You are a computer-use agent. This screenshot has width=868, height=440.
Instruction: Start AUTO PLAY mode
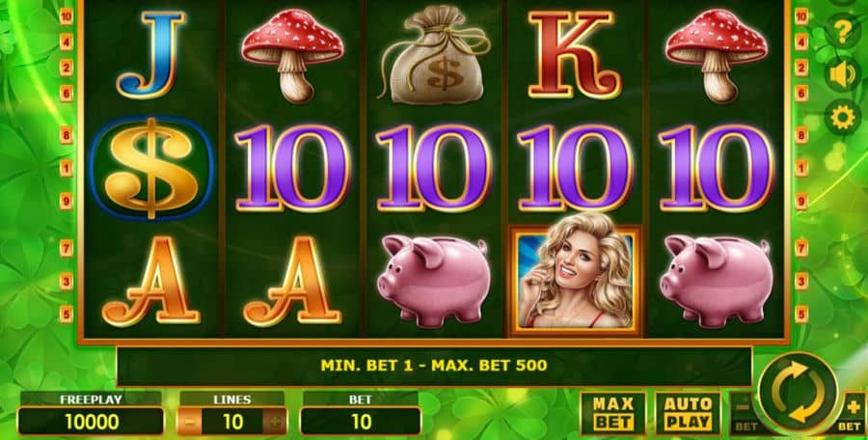tap(688, 413)
